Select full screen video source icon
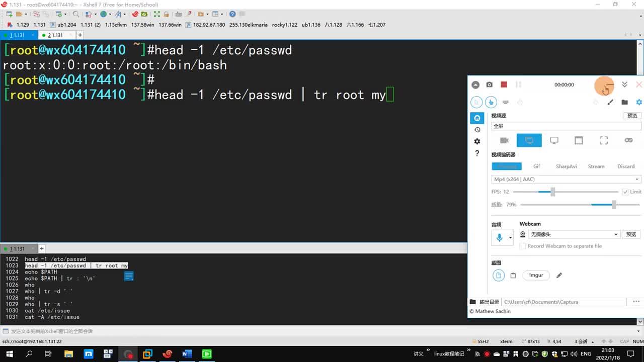Screen dimensions: 644x362 click(x=529, y=140)
